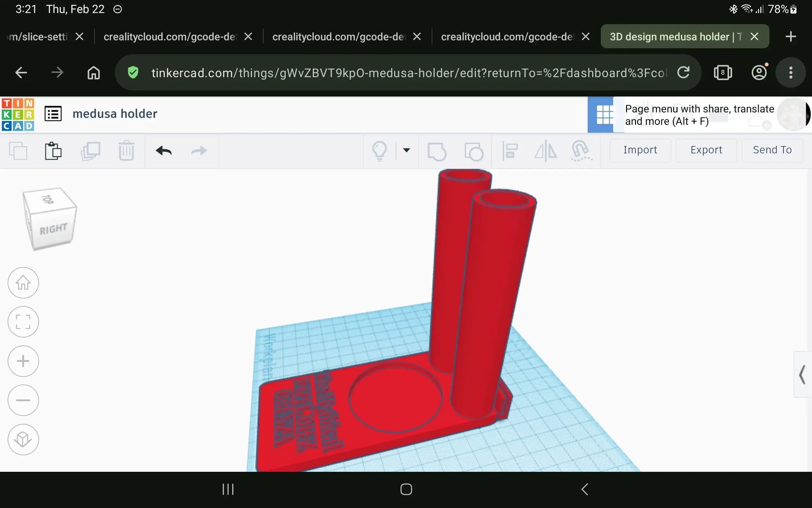The height and width of the screenshot is (508, 812).
Task: Go forward in browser history
Action: pyautogui.click(x=57, y=73)
